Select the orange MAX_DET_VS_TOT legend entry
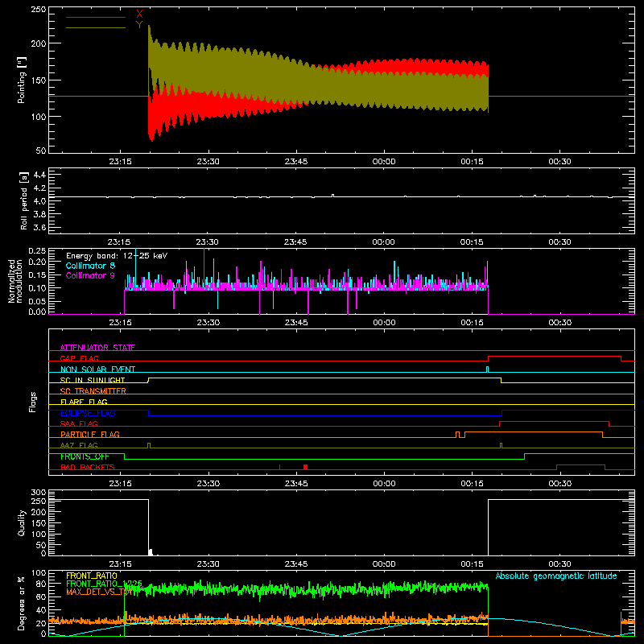 tap(99, 592)
